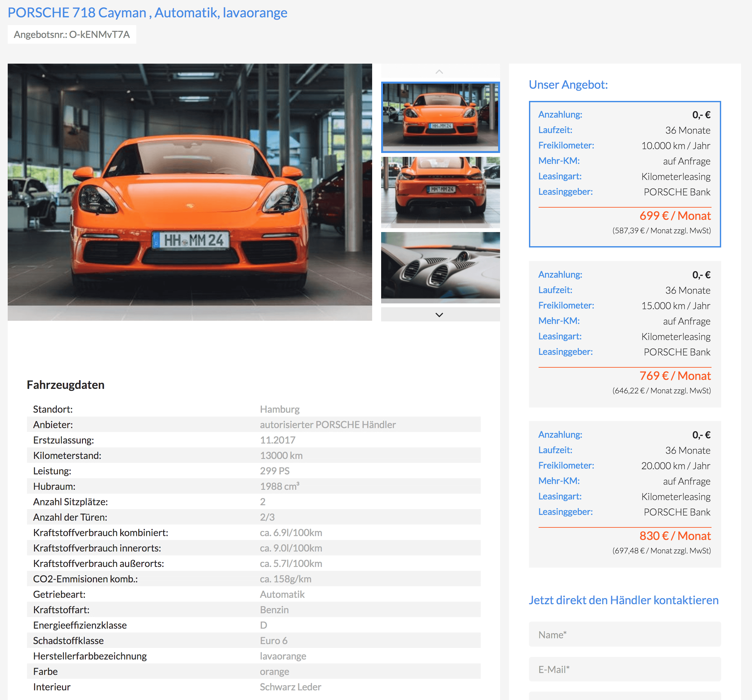Click the '1988 cm³' Hubraum value
This screenshot has width=752, height=700.
click(280, 486)
